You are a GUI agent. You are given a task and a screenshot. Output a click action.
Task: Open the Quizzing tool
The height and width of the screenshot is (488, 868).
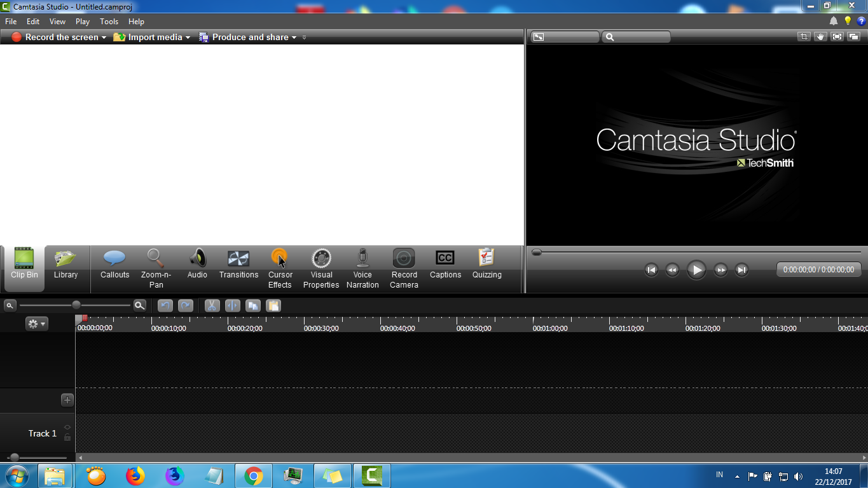click(x=487, y=264)
